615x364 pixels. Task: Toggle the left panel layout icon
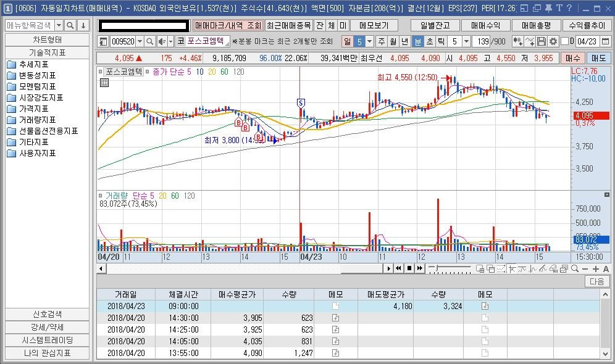[x=103, y=41]
